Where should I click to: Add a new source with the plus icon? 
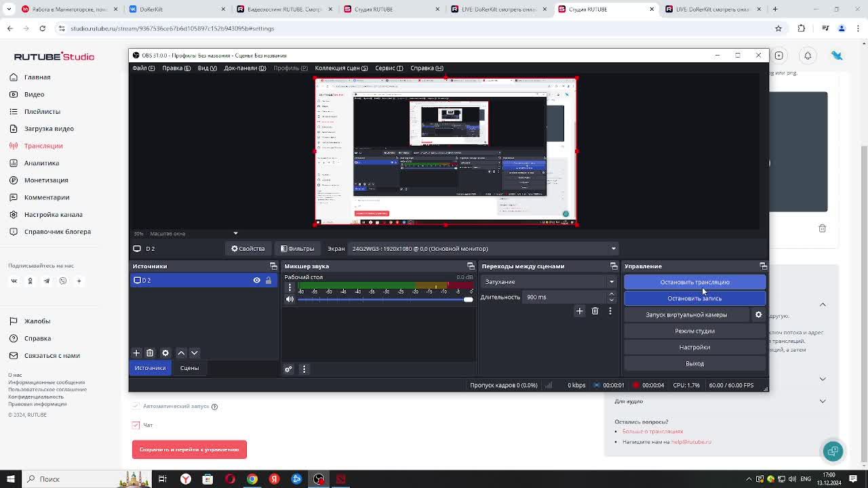136,353
